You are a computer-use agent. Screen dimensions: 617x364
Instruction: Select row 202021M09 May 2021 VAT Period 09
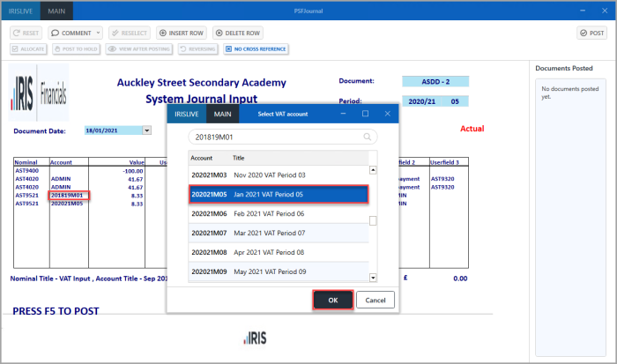click(279, 271)
